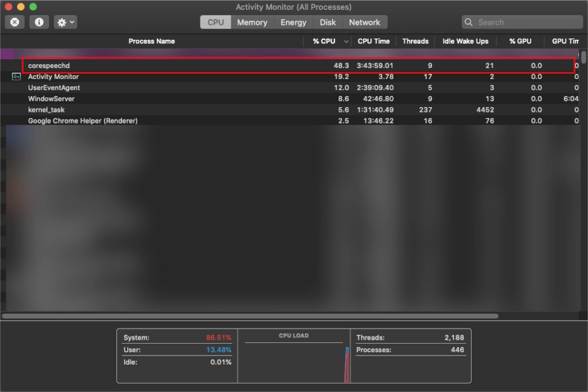
Task: Select the CPU tab
Action: [215, 22]
